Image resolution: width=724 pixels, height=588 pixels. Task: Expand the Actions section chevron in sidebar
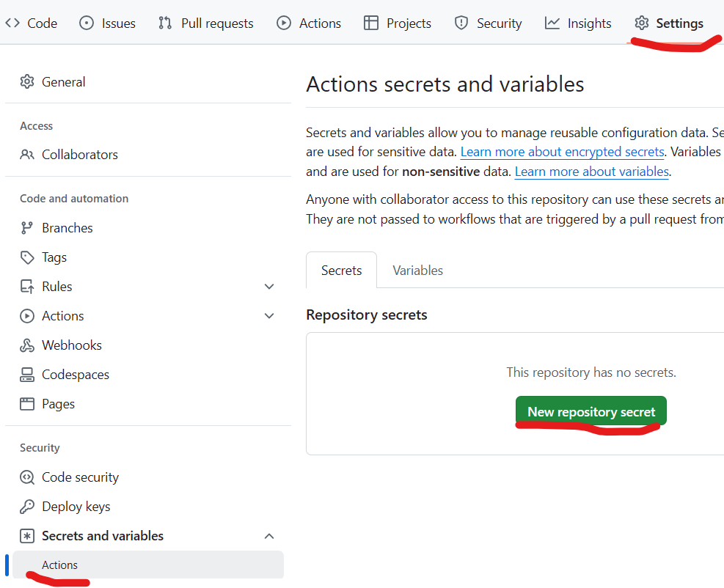269,316
